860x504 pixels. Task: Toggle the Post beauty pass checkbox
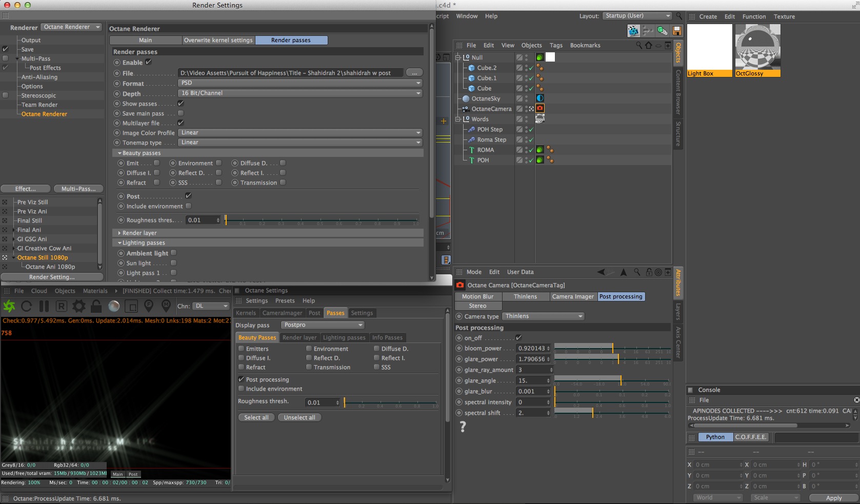tap(188, 196)
